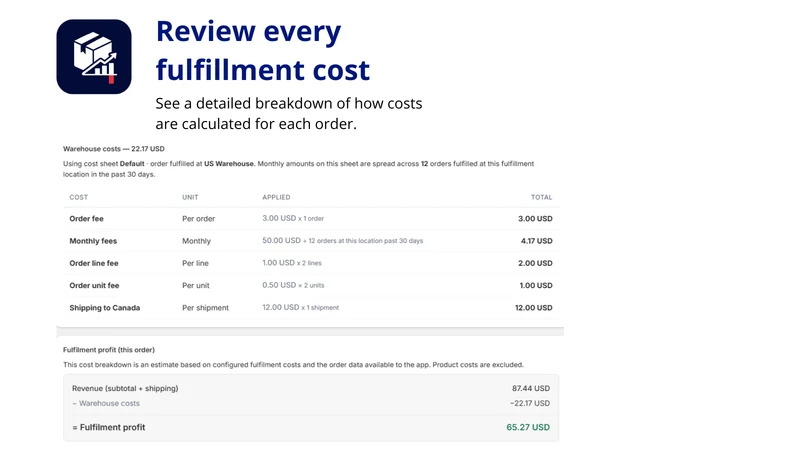Click '1.00 USD x 2 lines' applied cell
The image size is (800, 450).
(x=292, y=263)
